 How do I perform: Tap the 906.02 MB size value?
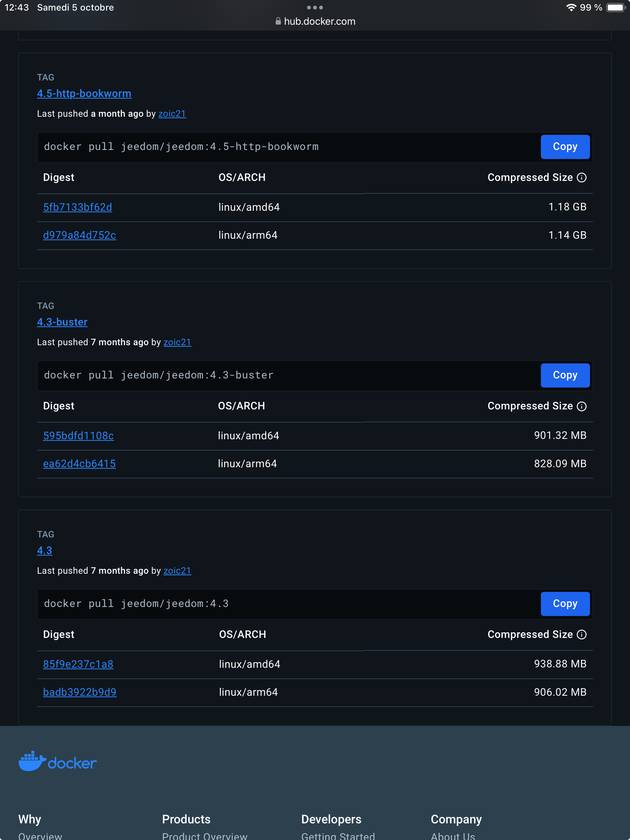560,692
